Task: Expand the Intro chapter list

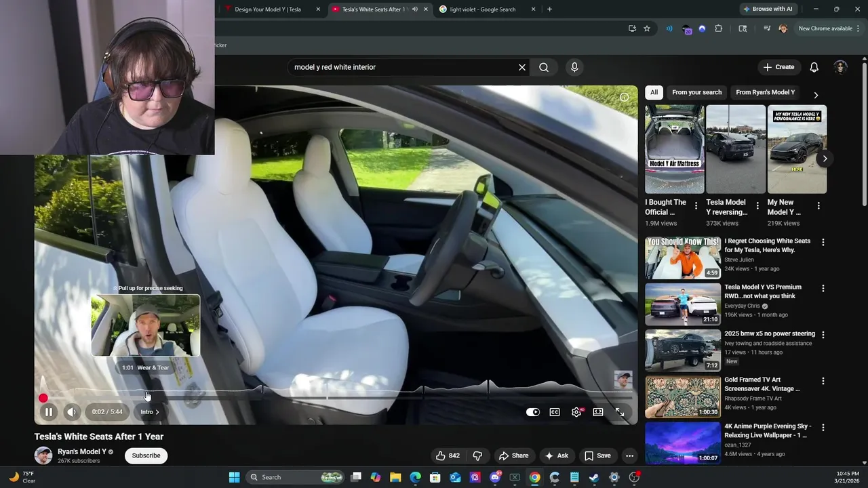Action: pyautogui.click(x=150, y=412)
